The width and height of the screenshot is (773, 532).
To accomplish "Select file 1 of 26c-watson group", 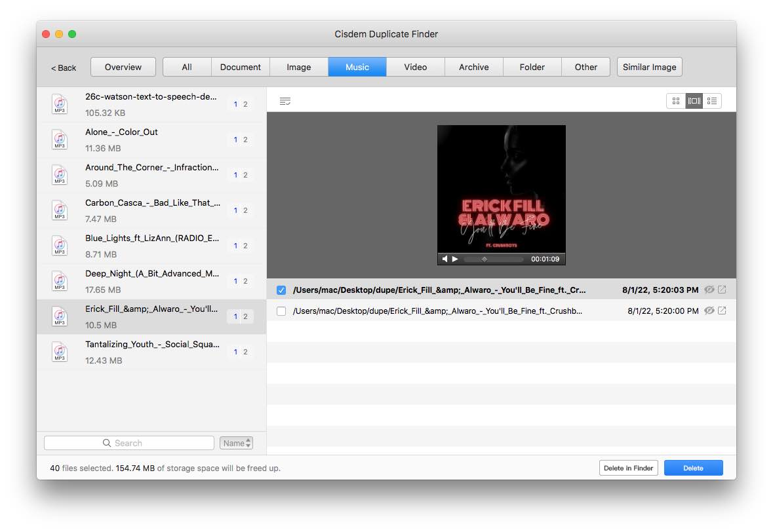I will tap(235, 104).
